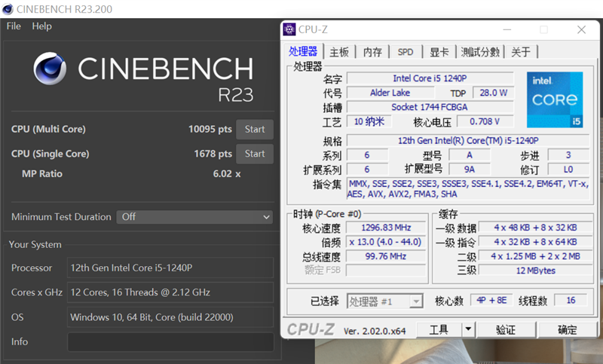Click the 核心数 value 4P + 8E
This screenshot has width=603, height=364.
pos(491,300)
